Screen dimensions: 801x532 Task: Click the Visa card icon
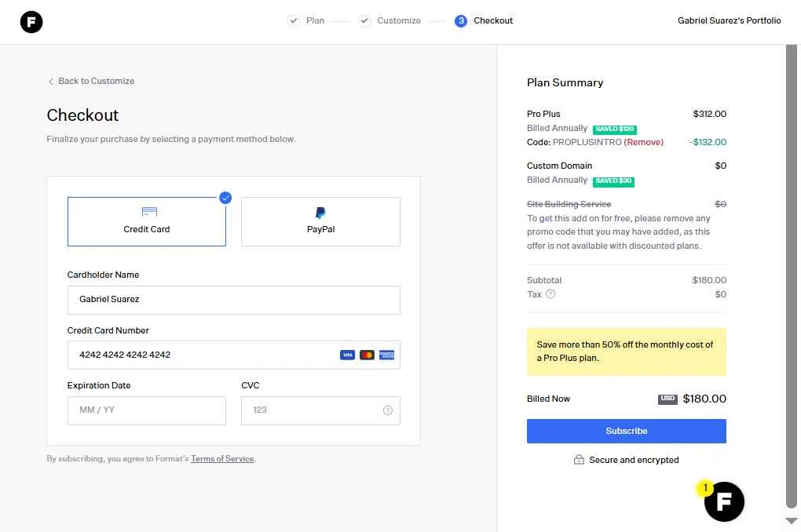coord(347,355)
